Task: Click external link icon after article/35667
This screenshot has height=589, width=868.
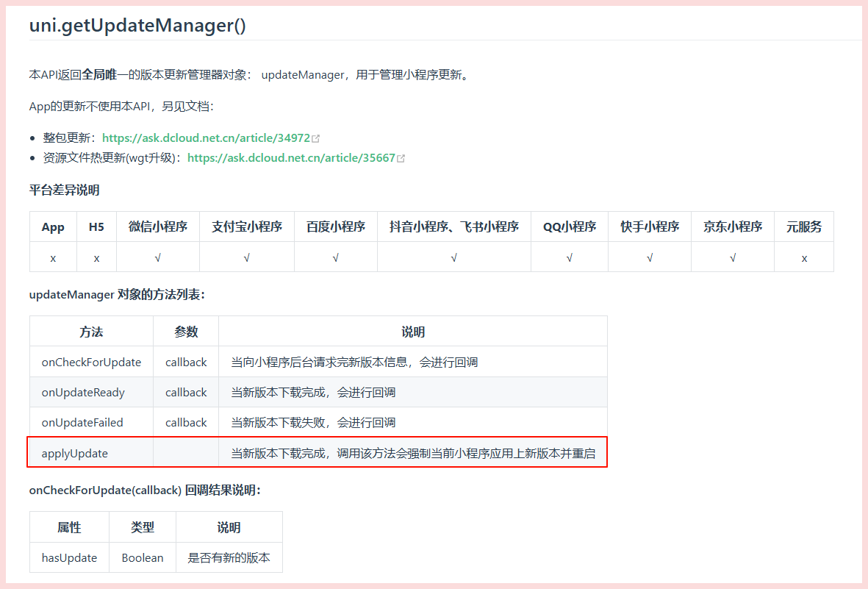Action: click(x=401, y=159)
